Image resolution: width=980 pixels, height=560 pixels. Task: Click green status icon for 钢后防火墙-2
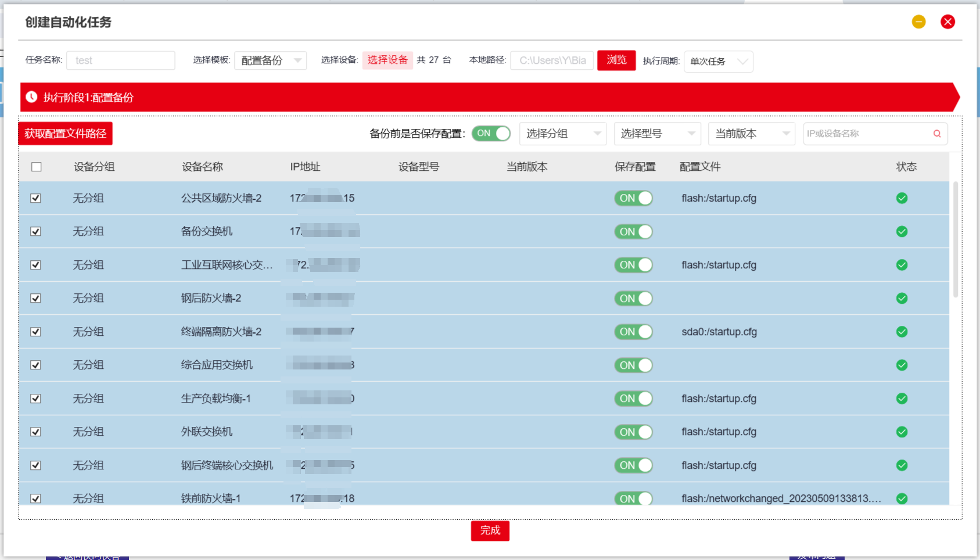[902, 299]
